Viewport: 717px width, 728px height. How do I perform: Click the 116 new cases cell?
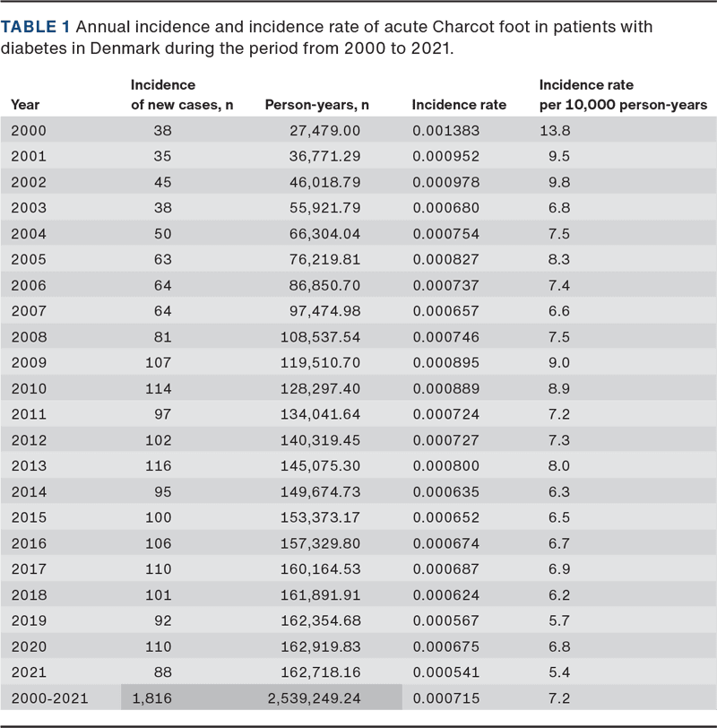(x=158, y=466)
